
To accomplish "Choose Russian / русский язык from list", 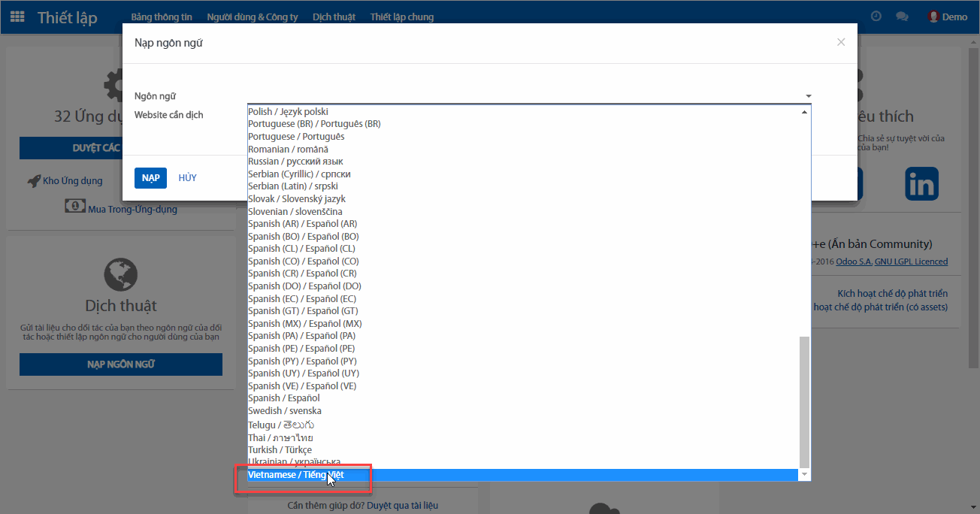I will [295, 162].
